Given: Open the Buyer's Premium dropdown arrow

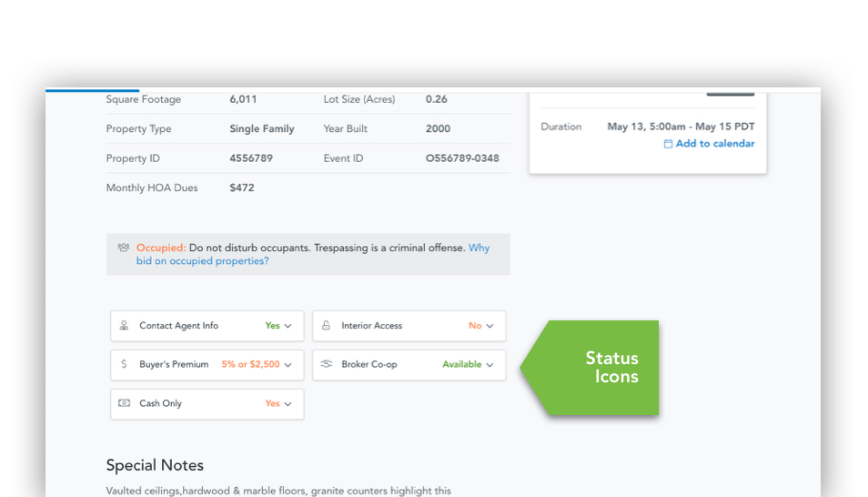Looking at the screenshot, I should coord(288,365).
